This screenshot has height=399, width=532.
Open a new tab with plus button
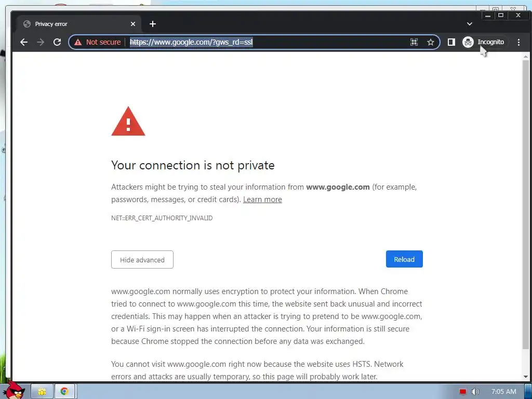[153, 24]
